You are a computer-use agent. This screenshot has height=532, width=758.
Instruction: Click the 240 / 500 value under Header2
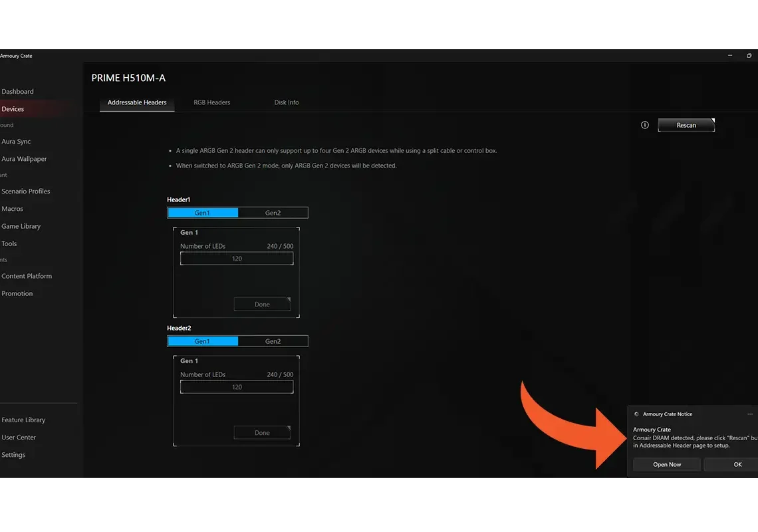click(280, 375)
